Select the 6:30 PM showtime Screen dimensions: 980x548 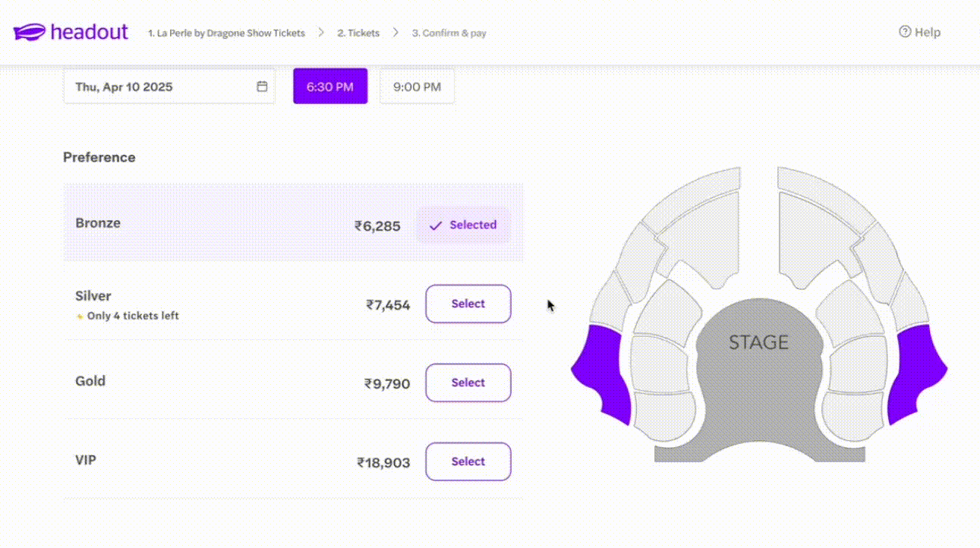[330, 87]
